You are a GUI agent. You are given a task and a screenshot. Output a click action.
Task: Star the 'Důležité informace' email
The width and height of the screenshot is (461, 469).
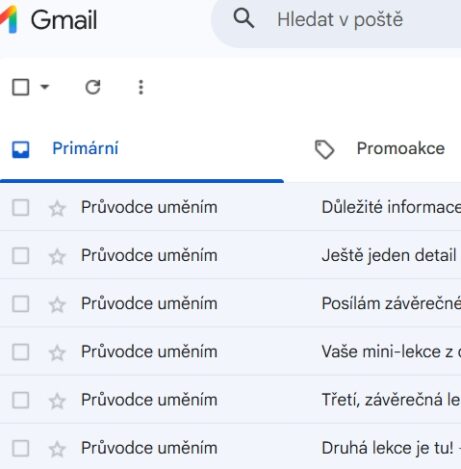coord(57,208)
